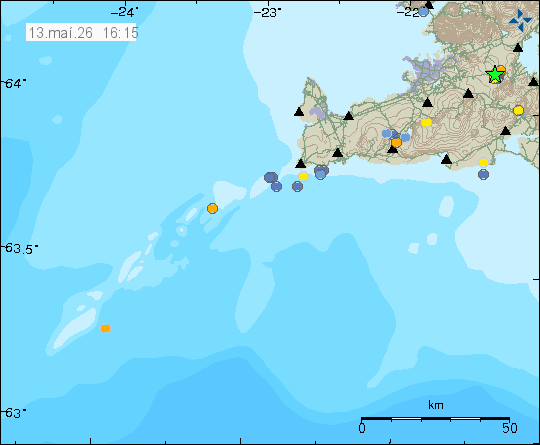Click the blue four-arrow logo icon
The width and height of the screenshot is (540, 445).
click(520, 21)
